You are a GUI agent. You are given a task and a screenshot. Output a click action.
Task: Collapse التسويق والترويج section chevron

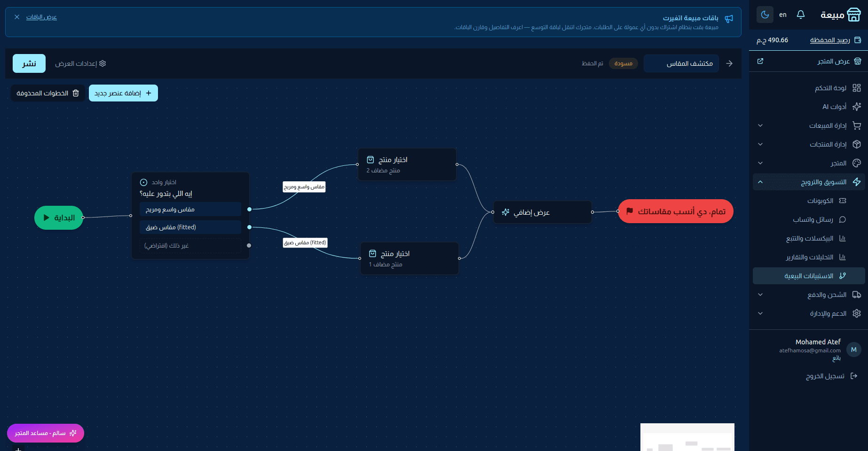point(760,182)
